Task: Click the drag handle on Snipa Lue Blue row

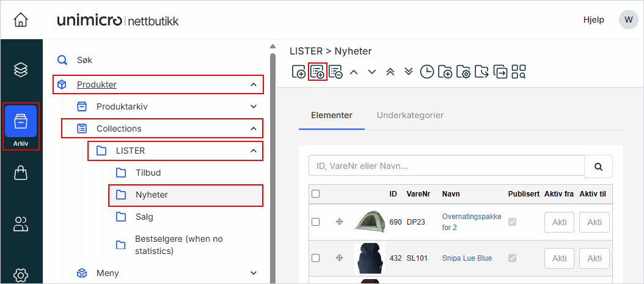Action: [339, 258]
